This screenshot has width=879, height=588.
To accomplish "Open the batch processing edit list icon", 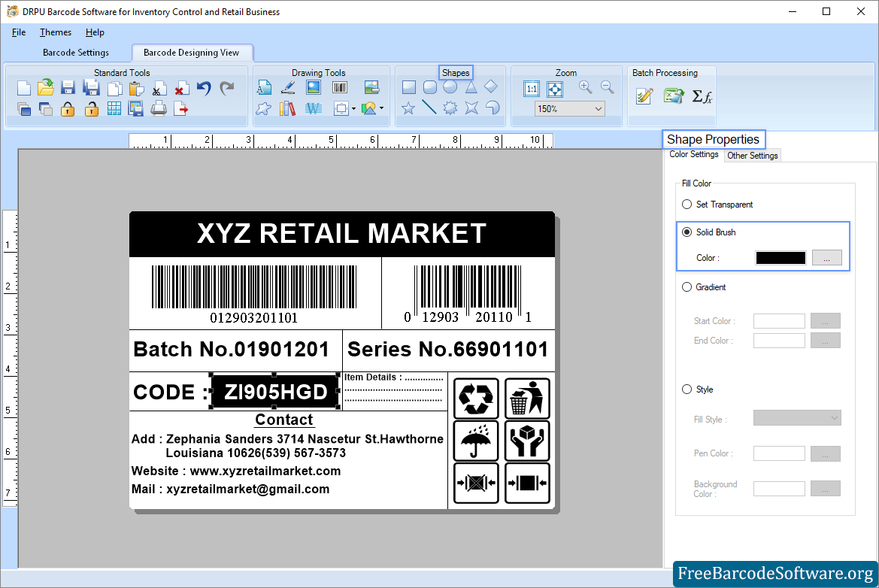I will (x=644, y=95).
